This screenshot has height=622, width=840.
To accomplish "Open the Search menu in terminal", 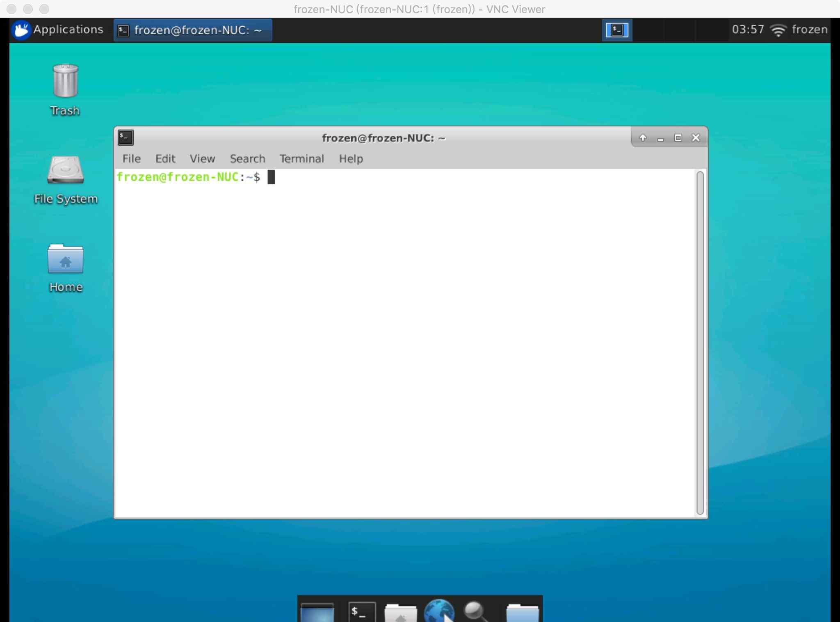I will 247,159.
